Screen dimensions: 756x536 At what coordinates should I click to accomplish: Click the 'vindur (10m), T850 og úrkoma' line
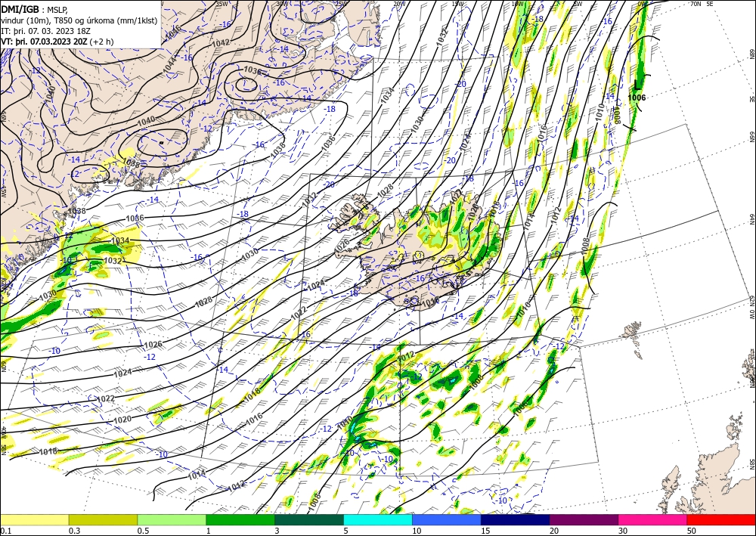[79, 20]
